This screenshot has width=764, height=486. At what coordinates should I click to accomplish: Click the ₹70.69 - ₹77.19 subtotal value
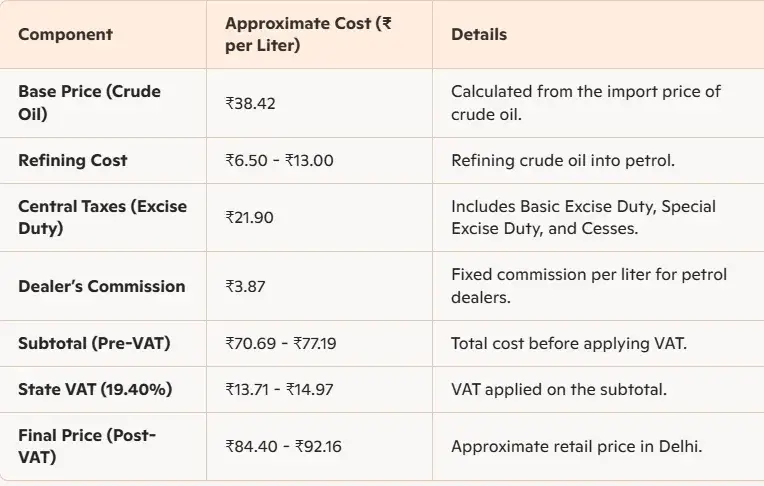281,344
